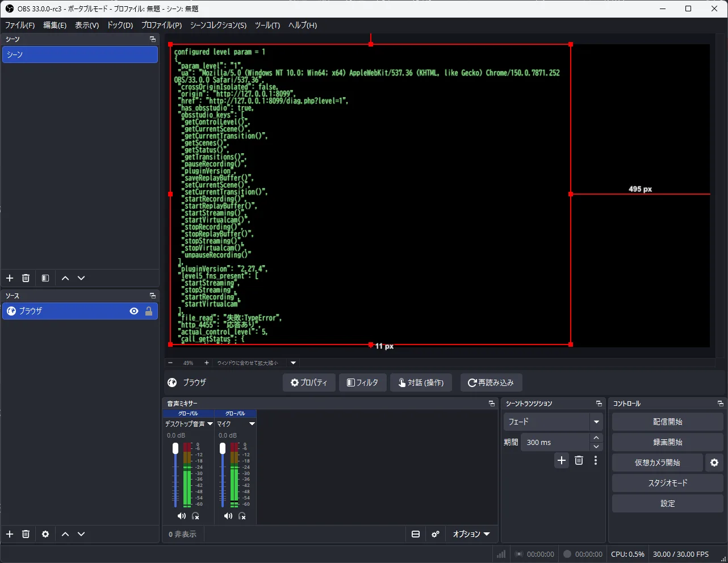Adjust デスクトップ音声 volume fader
Screen dimensions: 728x563
click(175, 448)
